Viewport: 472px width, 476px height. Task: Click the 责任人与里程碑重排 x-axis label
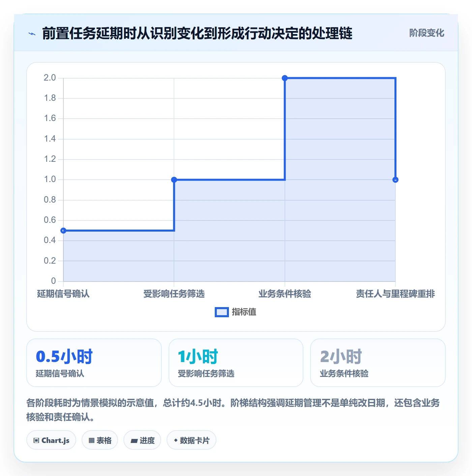pos(395,294)
